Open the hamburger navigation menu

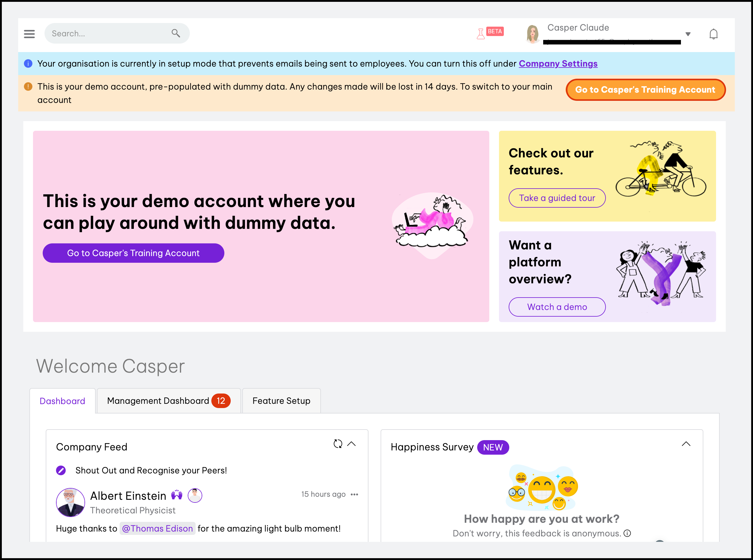tap(29, 34)
